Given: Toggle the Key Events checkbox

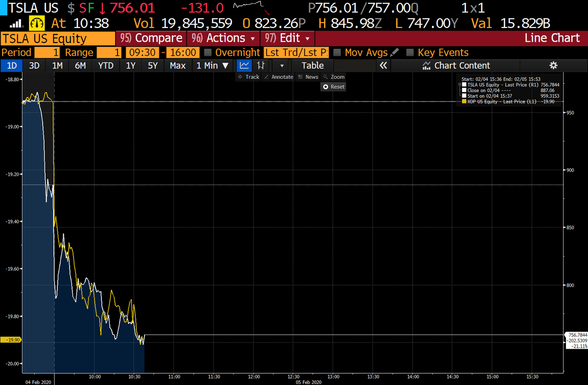Looking at the screenshot, I should 410,52.
